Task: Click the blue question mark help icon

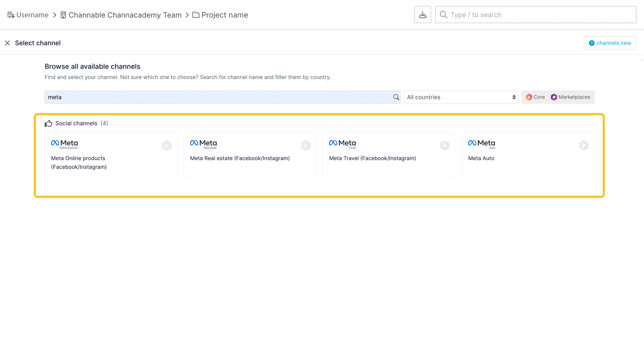Action: point(592,43)
